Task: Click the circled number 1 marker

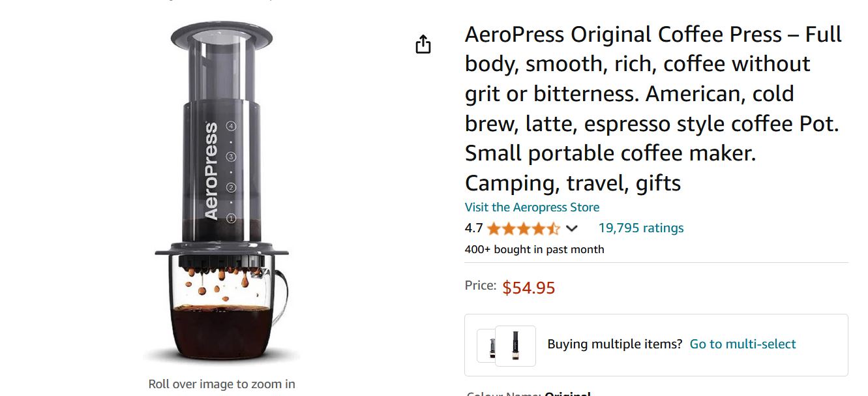Action: pyautogui.click(x=231, y=219)
